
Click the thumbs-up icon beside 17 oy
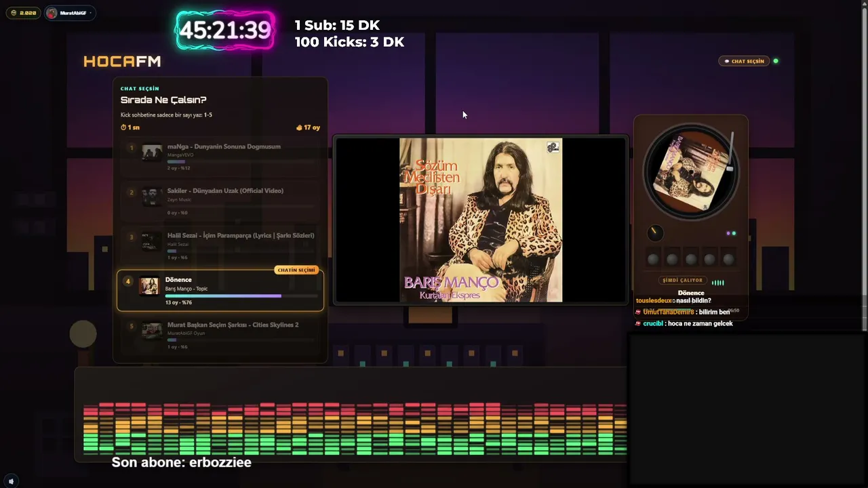point(299,127)
